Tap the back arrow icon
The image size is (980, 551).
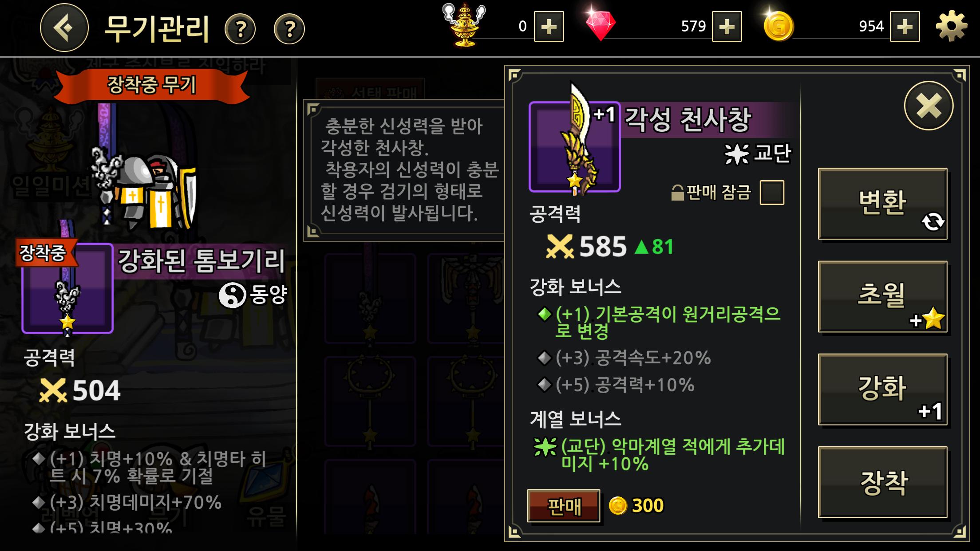click(64, 28)
